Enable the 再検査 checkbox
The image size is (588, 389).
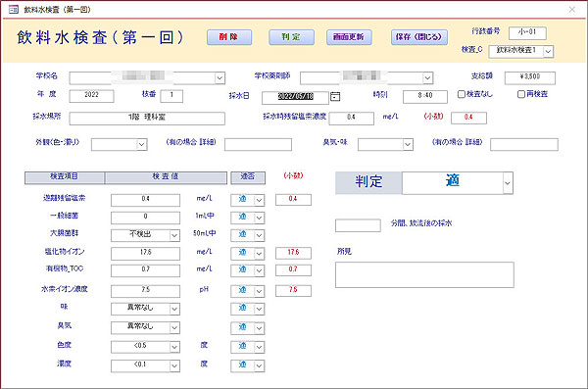[x=521, y=94]
